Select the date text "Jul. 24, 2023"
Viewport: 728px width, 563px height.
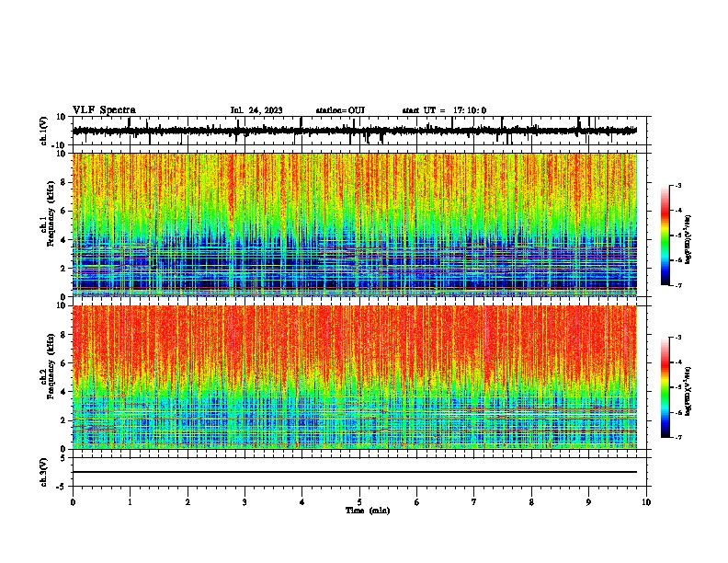256,110
